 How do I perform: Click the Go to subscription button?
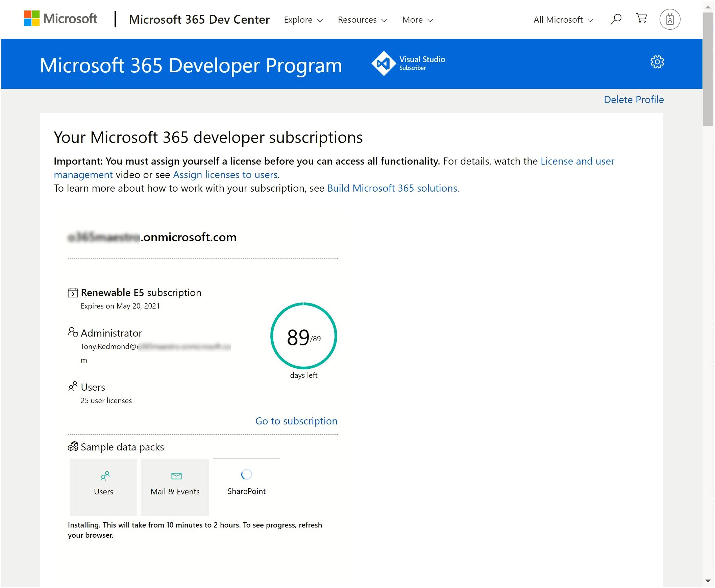pyautogui.click(x=296, y=420)
